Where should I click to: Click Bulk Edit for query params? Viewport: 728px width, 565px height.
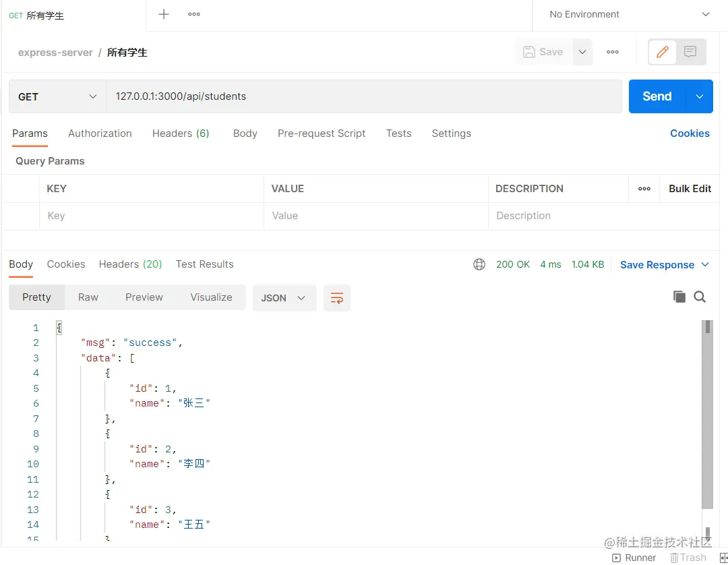tap(690, 189)
